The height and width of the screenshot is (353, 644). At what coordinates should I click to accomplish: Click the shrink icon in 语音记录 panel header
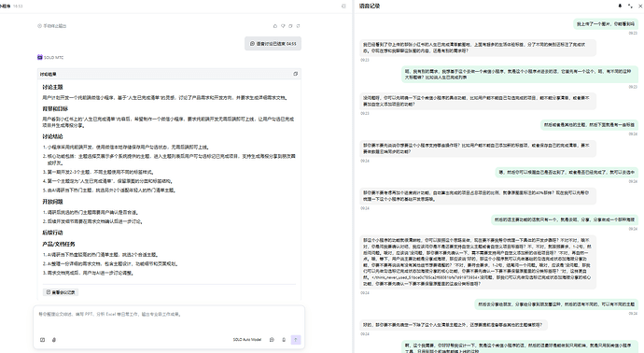(630, 6)
